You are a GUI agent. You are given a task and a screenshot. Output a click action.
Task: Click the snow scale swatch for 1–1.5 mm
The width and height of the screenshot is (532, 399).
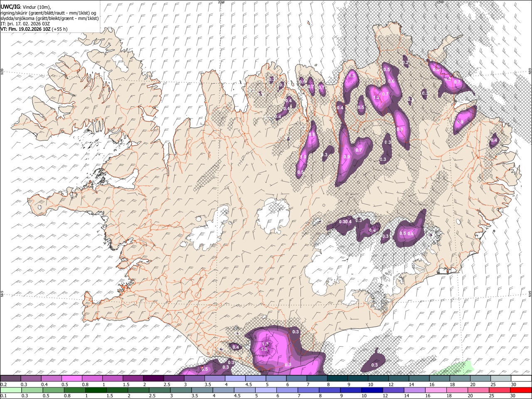(x=113, y=379)
